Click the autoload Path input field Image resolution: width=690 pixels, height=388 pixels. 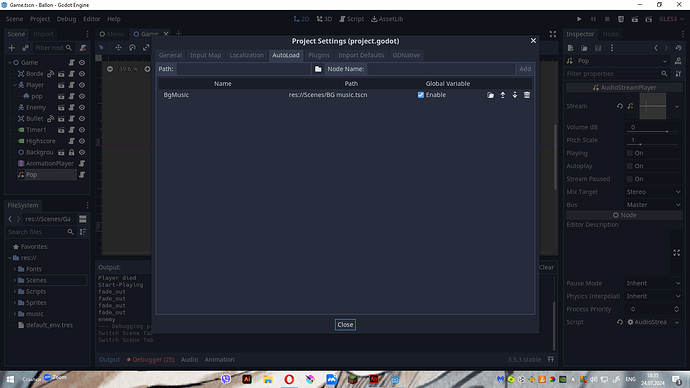[x=244, y=69]
